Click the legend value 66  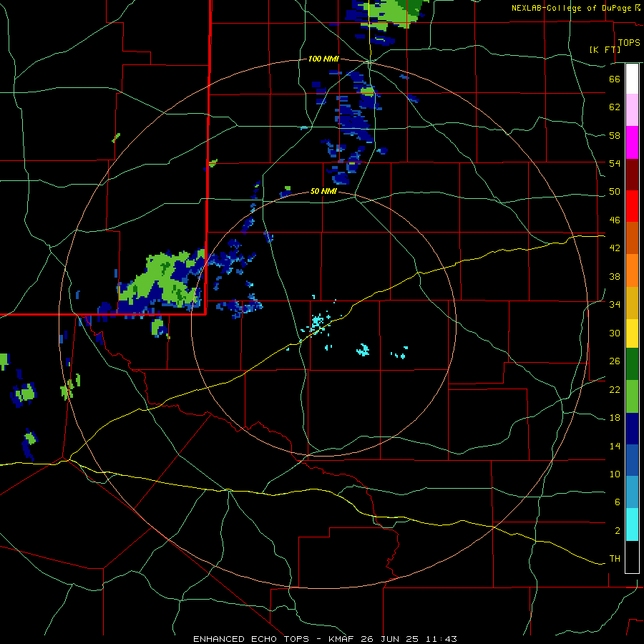coord(615,79)
